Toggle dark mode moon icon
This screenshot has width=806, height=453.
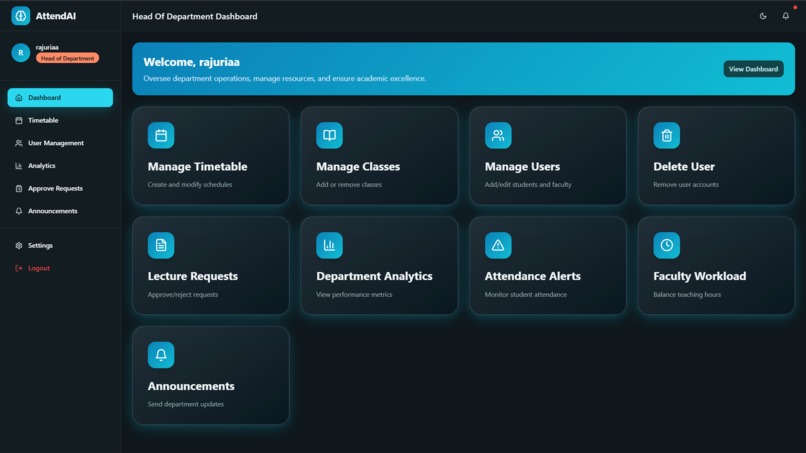pos(763,16)
